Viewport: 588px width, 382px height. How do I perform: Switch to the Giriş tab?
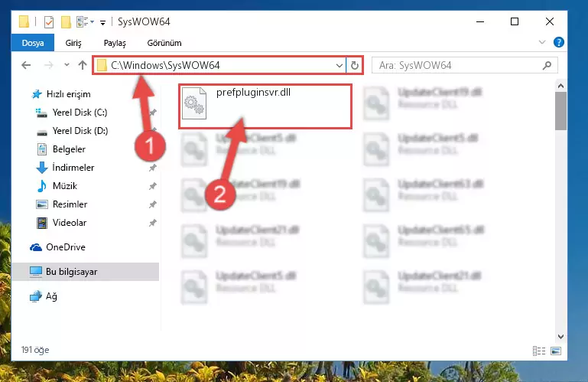73,43
